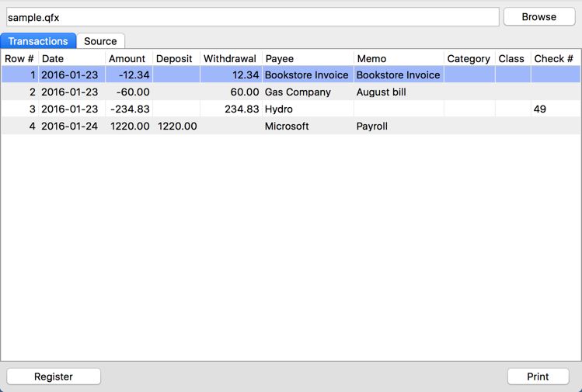
Task: Select row number 2 cell
Action: click(19, 92)
